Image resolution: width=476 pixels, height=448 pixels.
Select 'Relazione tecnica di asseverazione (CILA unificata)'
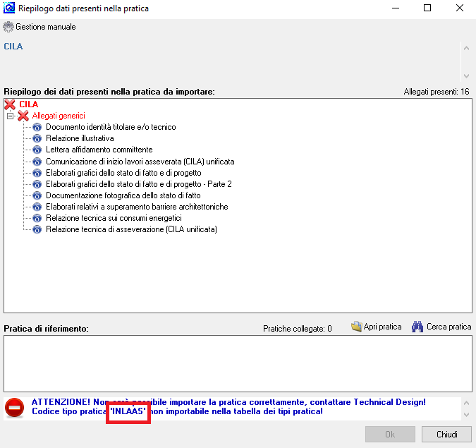point(131,229)
